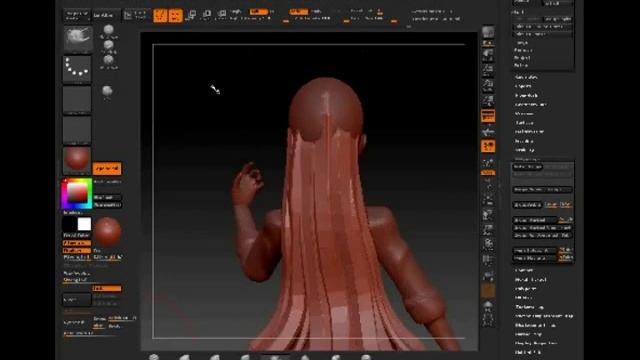Expand the Display Properties subpalette heading
Screen dimensions: 640x360
point(536,343)
